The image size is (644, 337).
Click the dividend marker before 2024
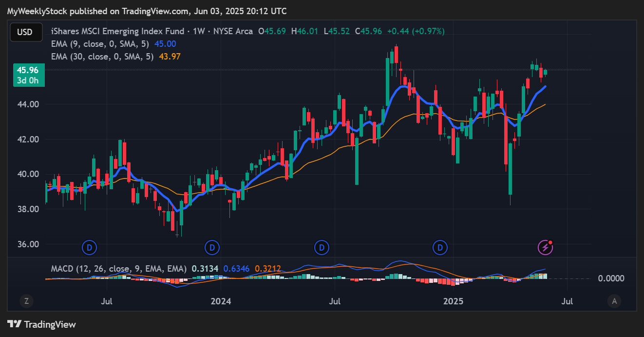point(212,248)
